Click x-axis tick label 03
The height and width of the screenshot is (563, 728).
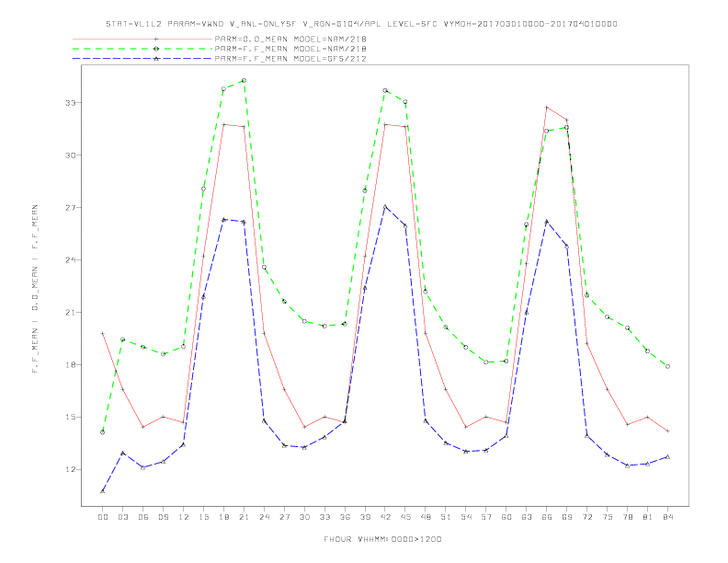(x=123, y=517)
